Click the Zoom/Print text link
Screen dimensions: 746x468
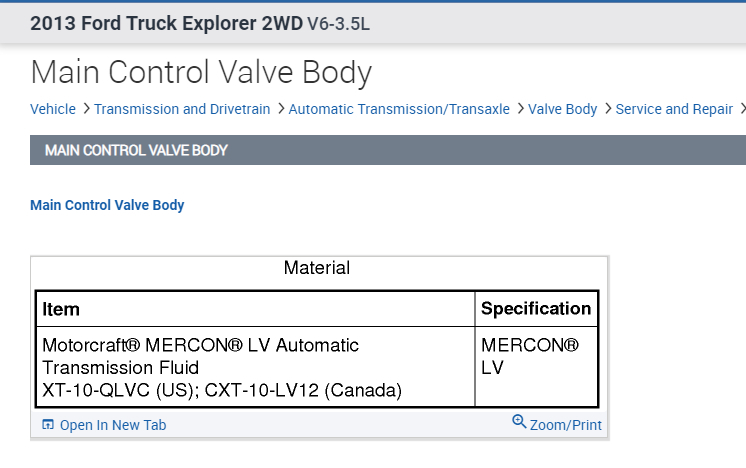(x=566, y=425)
